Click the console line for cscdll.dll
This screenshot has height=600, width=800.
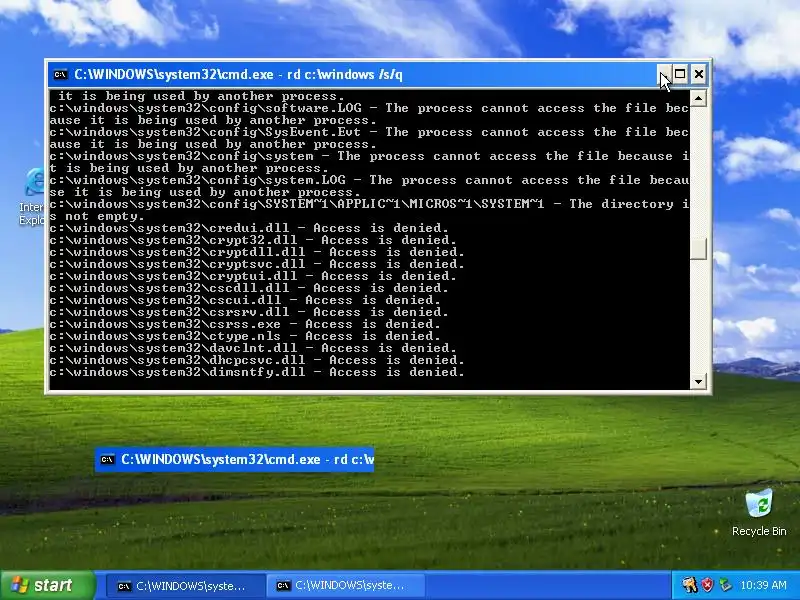tap(249, 288)
